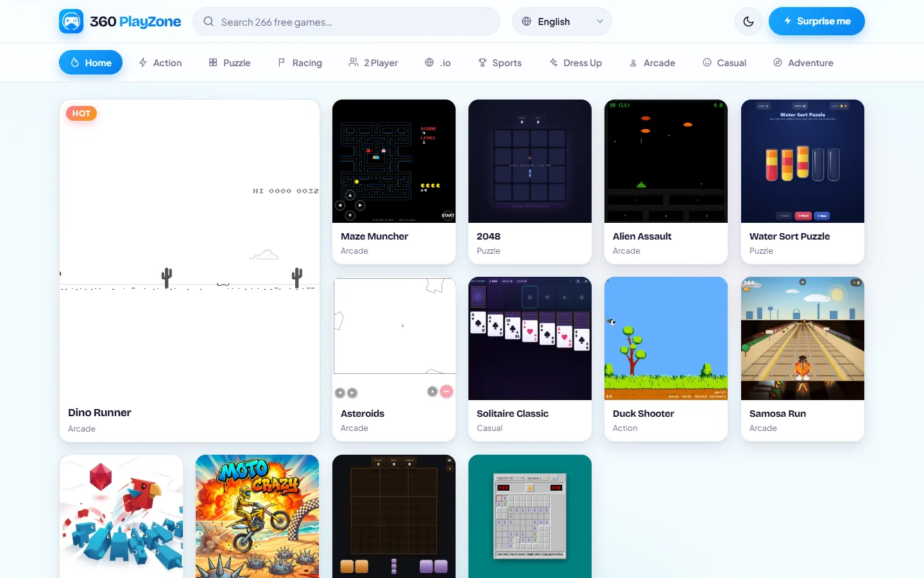Click the lightning icon in Surprise me

(788, 21)
